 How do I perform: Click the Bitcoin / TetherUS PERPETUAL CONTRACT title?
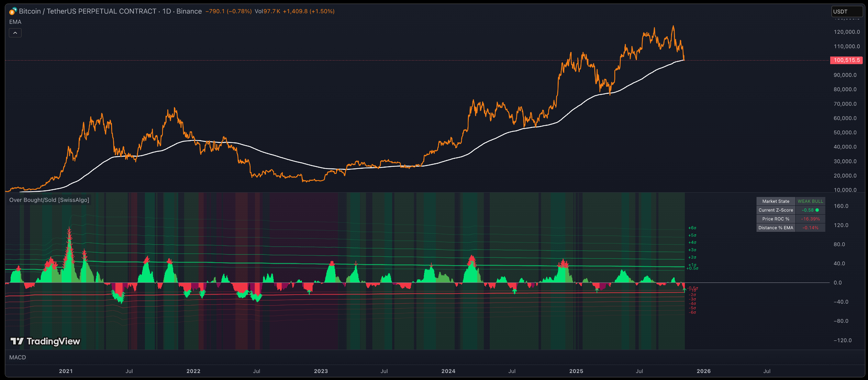(x=88, y=11)
